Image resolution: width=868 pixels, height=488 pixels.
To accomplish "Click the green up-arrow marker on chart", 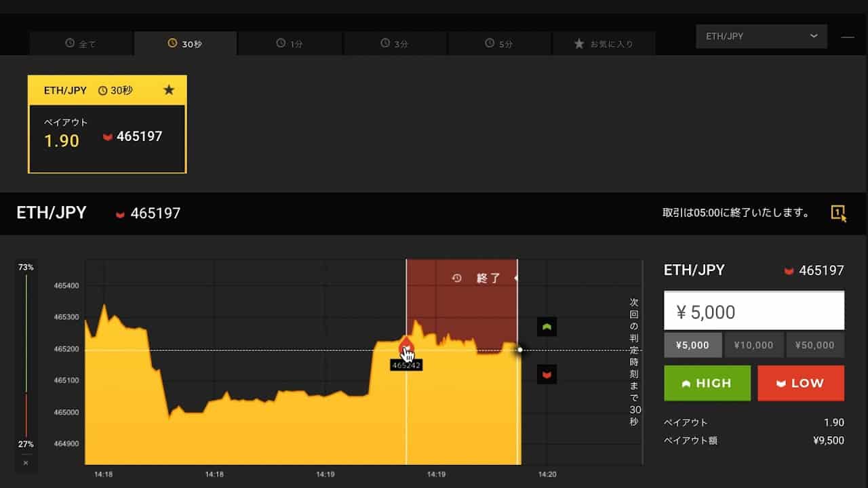I will click(x=547, y=327).
